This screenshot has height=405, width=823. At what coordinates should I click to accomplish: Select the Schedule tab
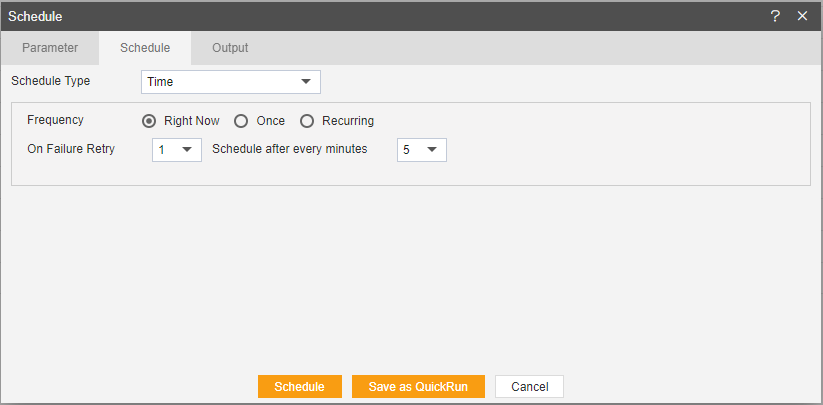tap(145, 48)
